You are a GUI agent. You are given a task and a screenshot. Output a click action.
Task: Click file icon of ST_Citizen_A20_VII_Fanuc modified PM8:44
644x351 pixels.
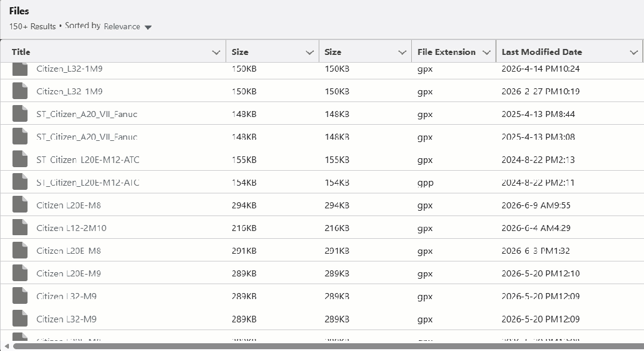click(x=20, y=114)
